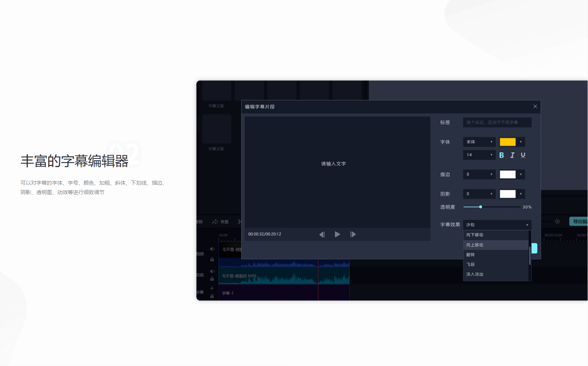The image size is (588, 366).
Task: Lock the 音频 track
Action: click(x=212, y=279)
